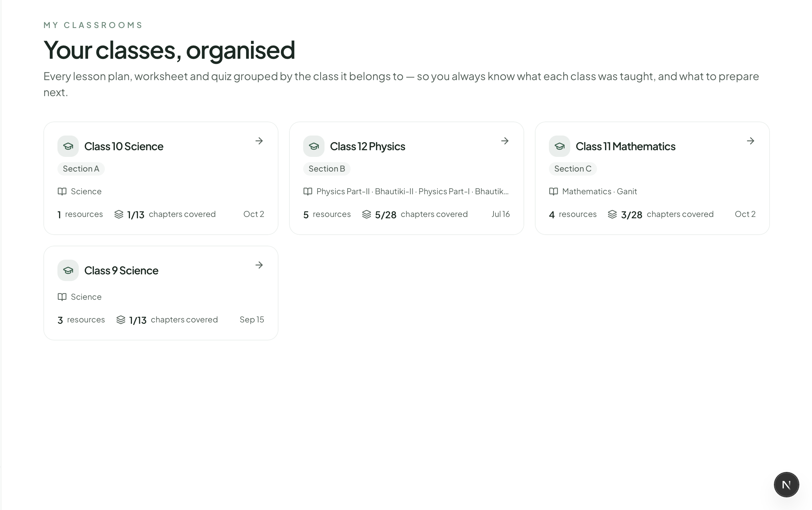Click the graduation cap icon for Class 9 Science
This screenshot has height=510, width=812.
(x=68, y=270)
